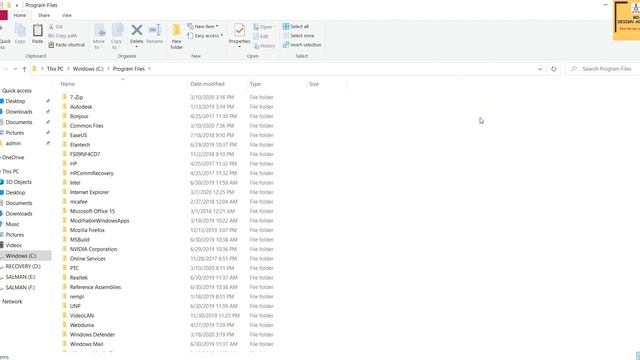
Task: Click Invert selection
Action: point(302,45)
